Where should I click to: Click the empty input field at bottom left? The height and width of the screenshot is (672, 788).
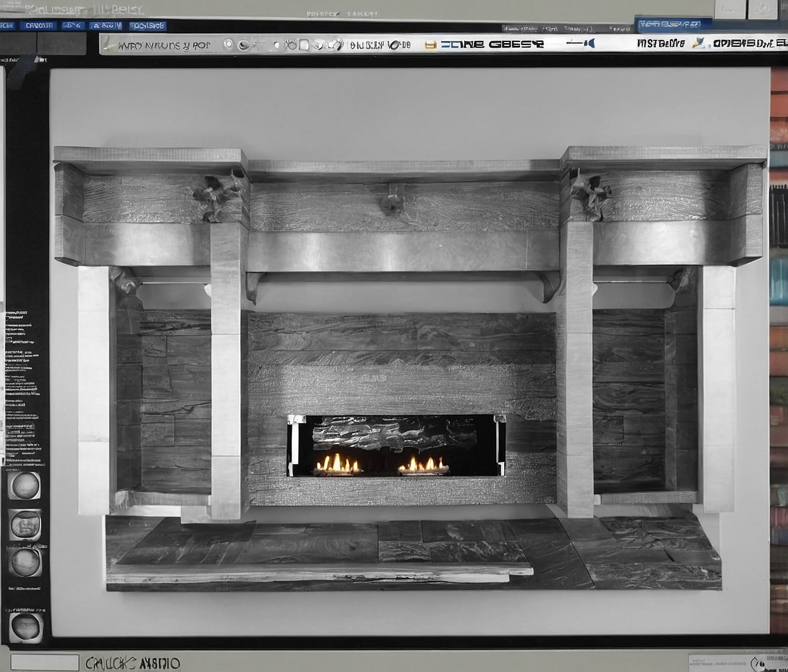[x=45, y=662]
